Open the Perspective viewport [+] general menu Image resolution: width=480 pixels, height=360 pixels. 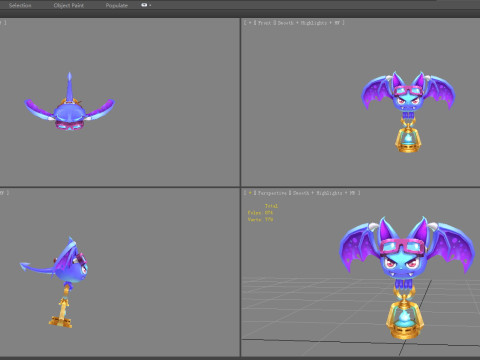(x=250, y=193)
